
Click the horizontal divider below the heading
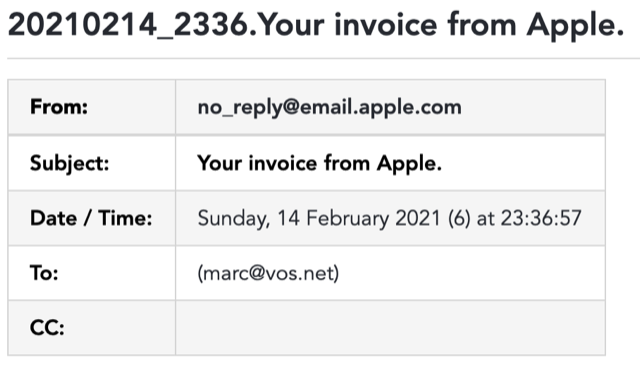(x=323, y=58)
